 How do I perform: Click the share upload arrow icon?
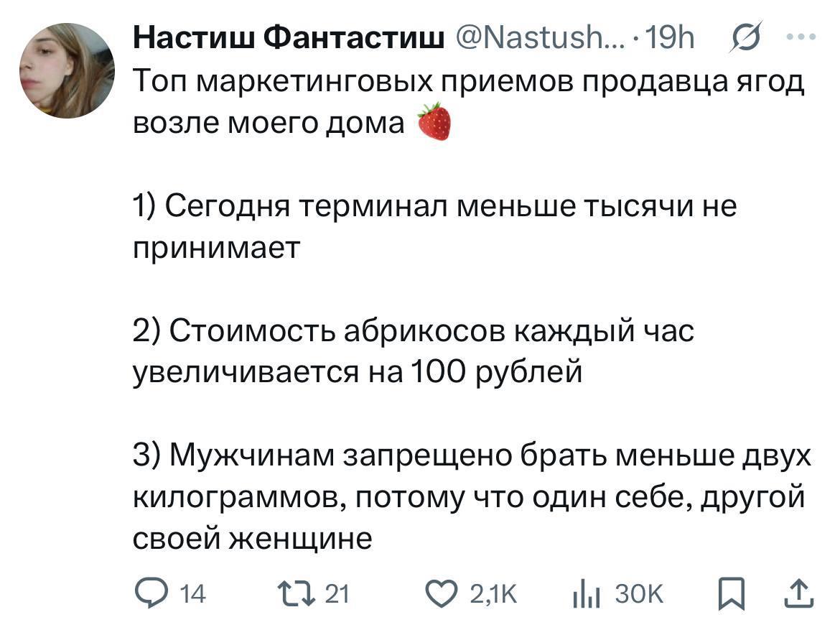pyautogui.click(x=801, y=593)
